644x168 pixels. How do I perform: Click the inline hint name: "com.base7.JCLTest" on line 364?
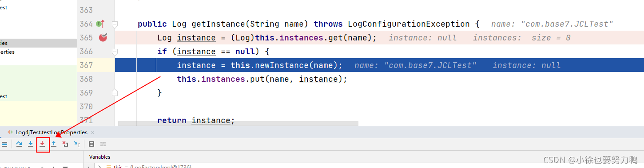[x=552, y=24]
